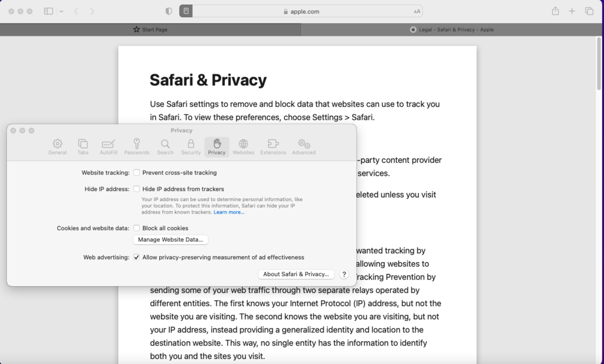Open the privacy report shield icon
This screenshot has height=364, width=604.
pos(168,11)
